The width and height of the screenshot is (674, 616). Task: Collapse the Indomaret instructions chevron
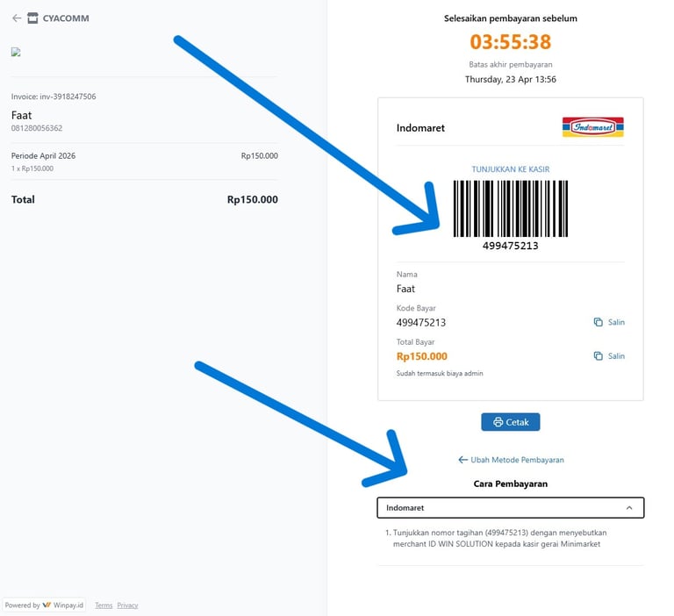point(629,507)
